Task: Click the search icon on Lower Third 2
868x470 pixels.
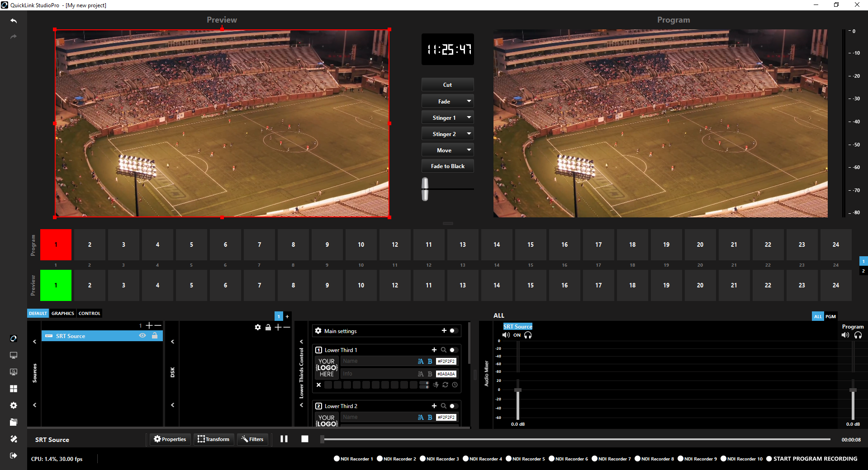Action: click(444, 406)
